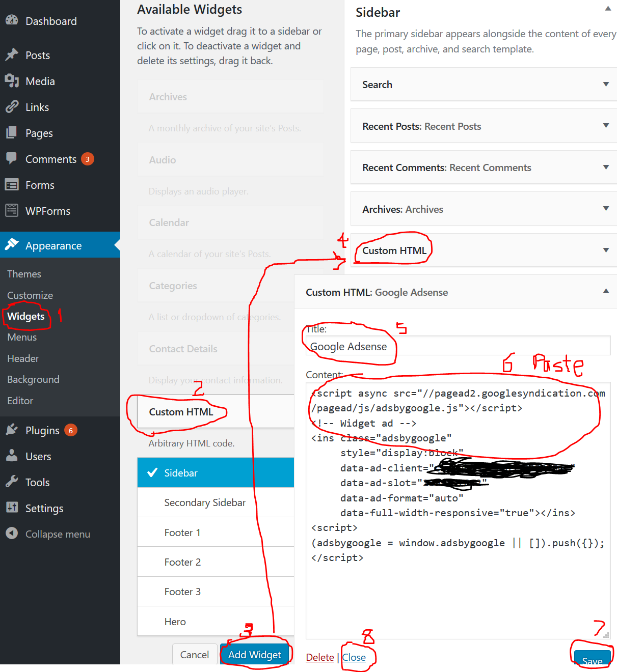
Task: Open Background under Appearance
Action: pos(33,379)
